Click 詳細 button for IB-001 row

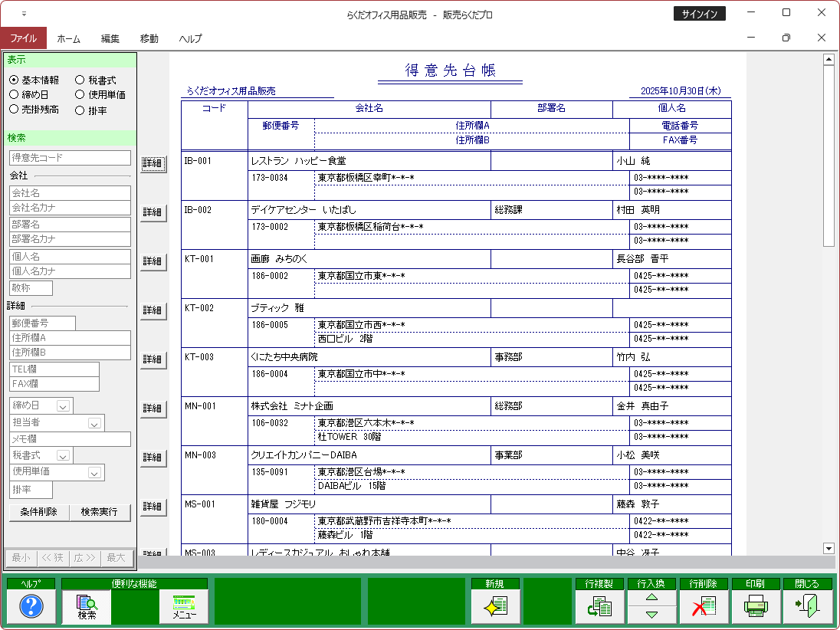(153, 163)
